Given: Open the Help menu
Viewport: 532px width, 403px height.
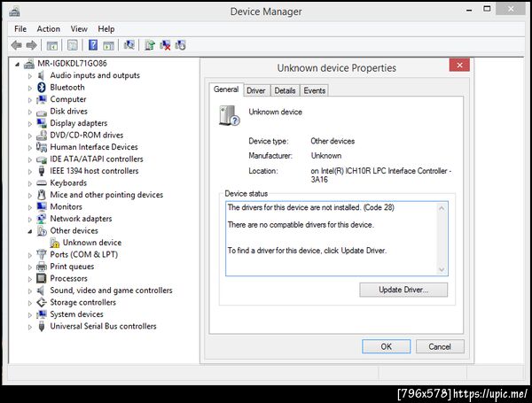Looking at the screenshot, I should pos(106,29).
